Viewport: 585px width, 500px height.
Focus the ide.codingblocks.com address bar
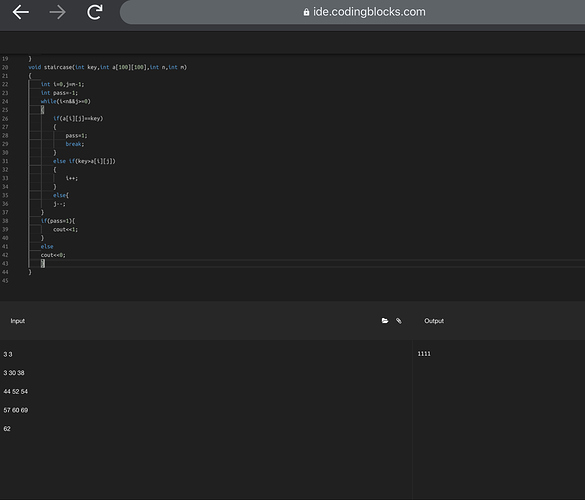tap(352, 12)
